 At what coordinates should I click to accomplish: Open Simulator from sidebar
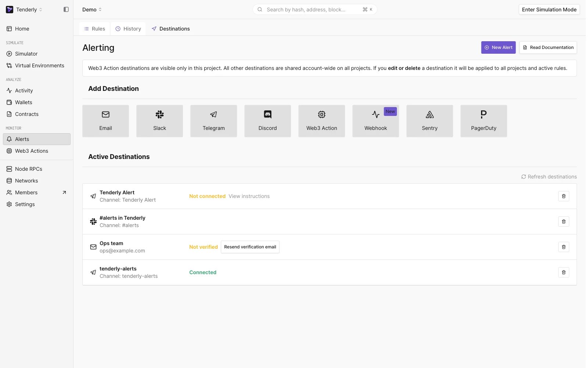tap(36, 54)
